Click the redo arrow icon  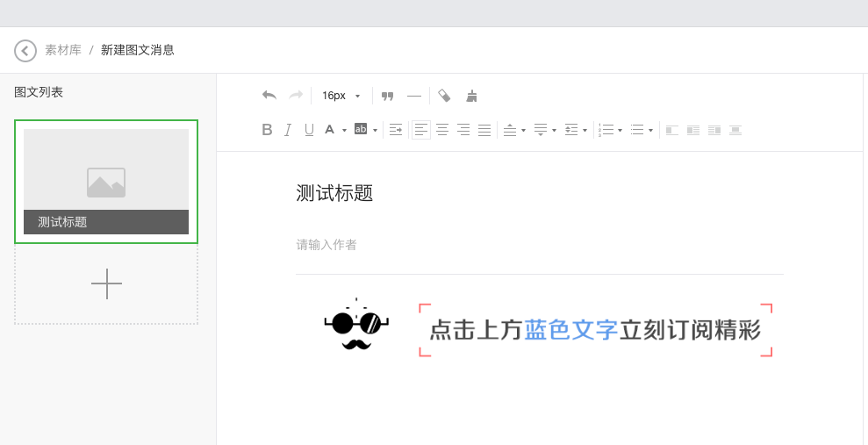click(296, 96)
